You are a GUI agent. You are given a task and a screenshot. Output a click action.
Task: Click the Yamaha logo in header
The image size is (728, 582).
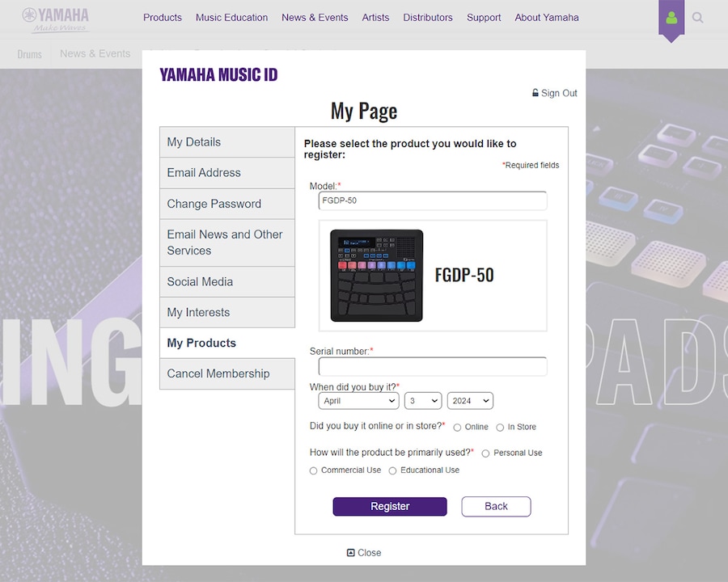coord(55,20)
